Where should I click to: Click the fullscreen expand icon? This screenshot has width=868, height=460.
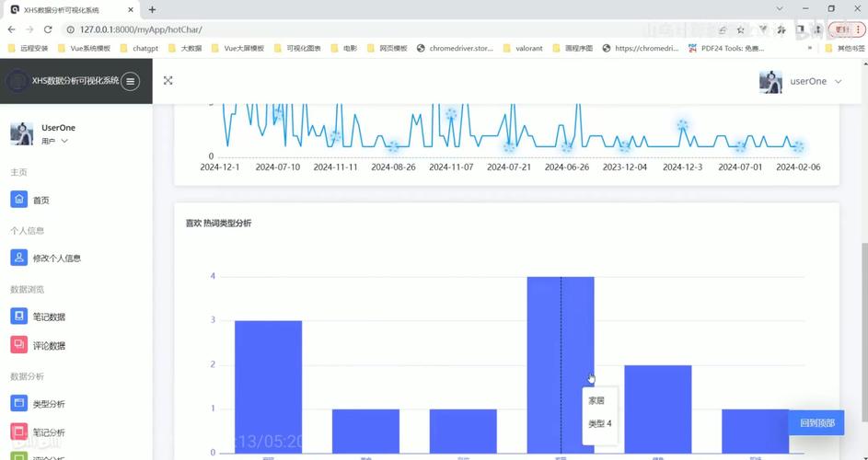(x=168, y=81)
